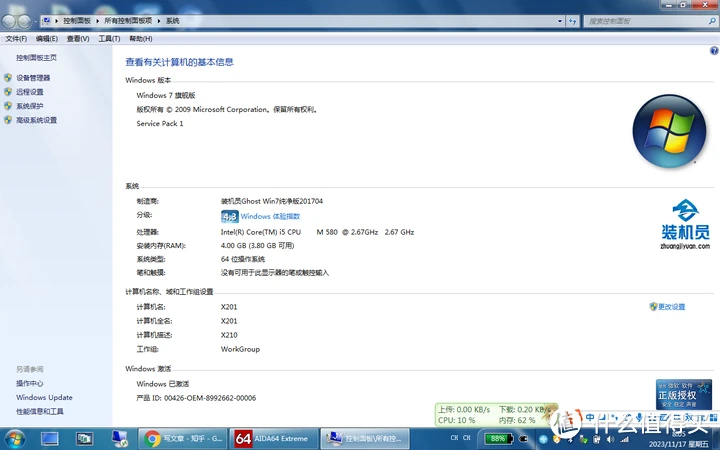This screenshot has height=450, width=720.
Task: Open the 文件(F) menu
Action: pos(16,39)
